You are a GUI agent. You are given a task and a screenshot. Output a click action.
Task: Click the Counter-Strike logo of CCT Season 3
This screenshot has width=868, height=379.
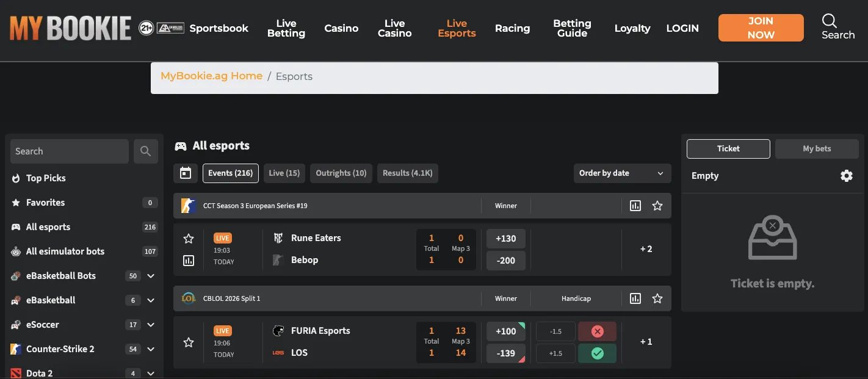188,206
